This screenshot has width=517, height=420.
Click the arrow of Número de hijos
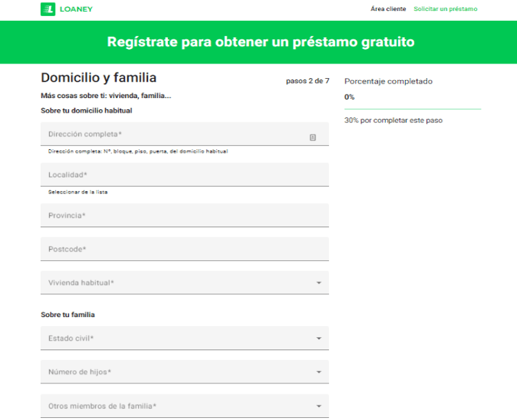319,372
